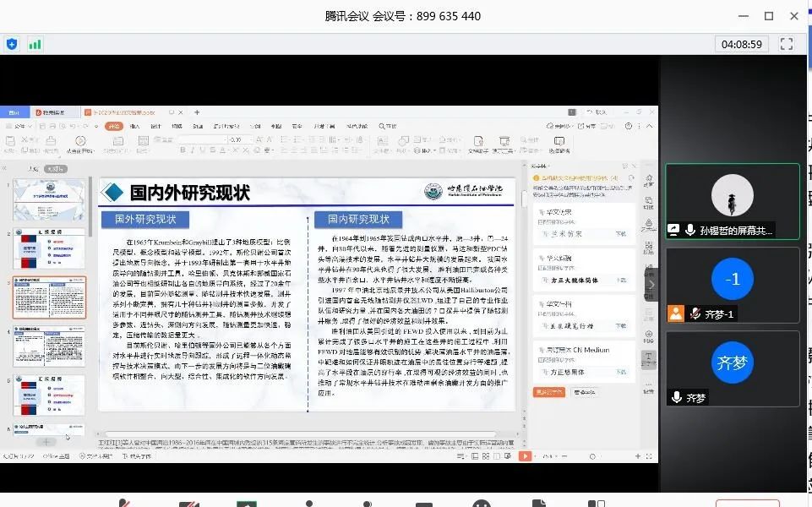Open the green network signal indicator
This screenshot has width=812, height=507.
pyautogui.click(x=35, y=44)
